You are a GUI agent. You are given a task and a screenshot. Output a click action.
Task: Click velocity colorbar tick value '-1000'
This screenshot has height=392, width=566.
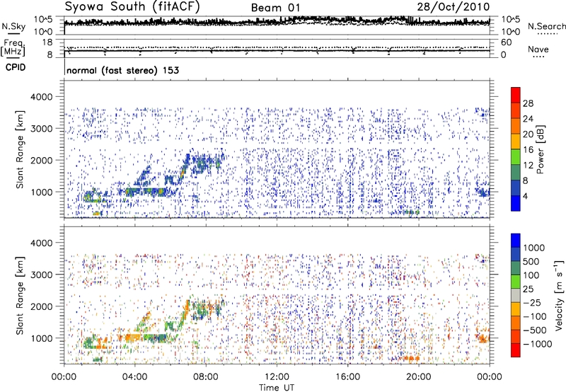pos(538,344)
